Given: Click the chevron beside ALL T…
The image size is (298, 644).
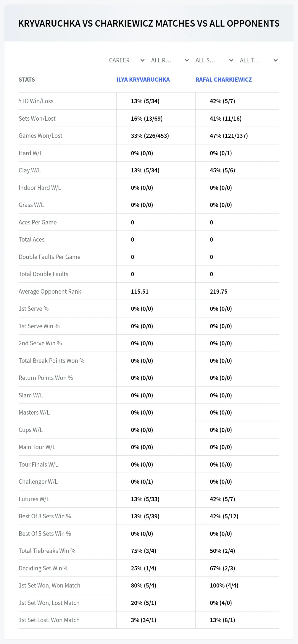Looking at the screenshot, I should click(276, 60).
